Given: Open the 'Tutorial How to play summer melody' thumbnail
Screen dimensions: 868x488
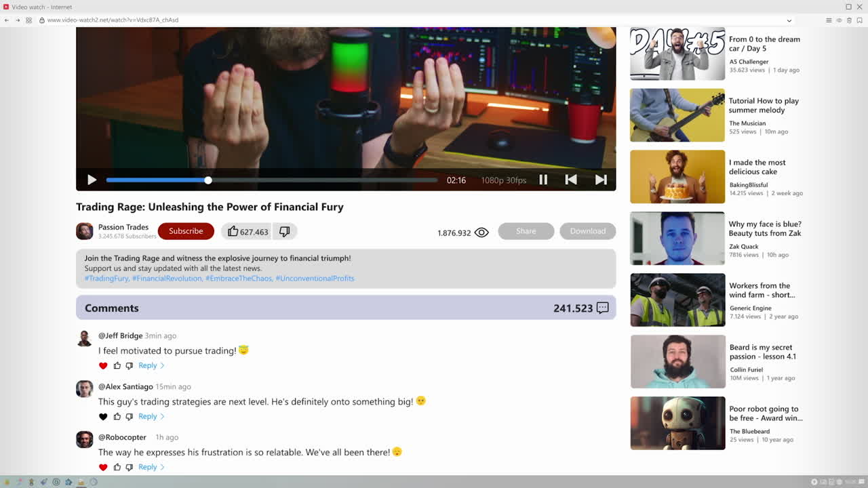Looking at the screenshot, I should [677, 115].
